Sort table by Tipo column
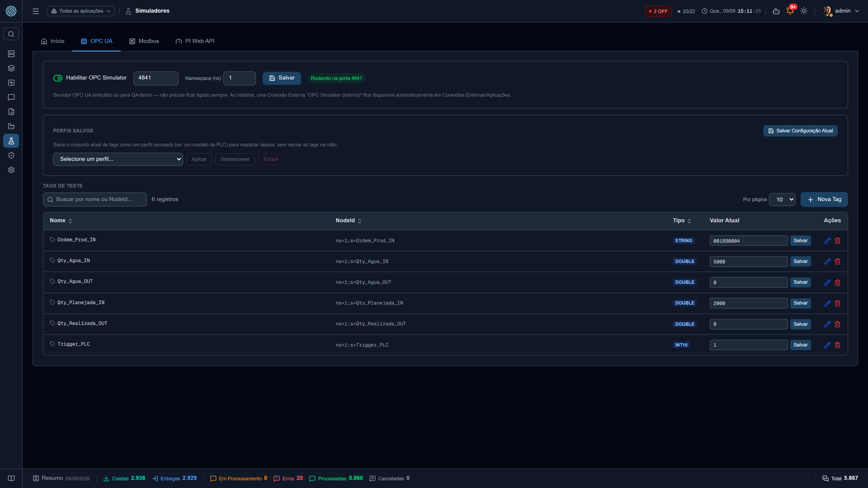The height and width of the screenshot is (488, 868). pos(682,221)
